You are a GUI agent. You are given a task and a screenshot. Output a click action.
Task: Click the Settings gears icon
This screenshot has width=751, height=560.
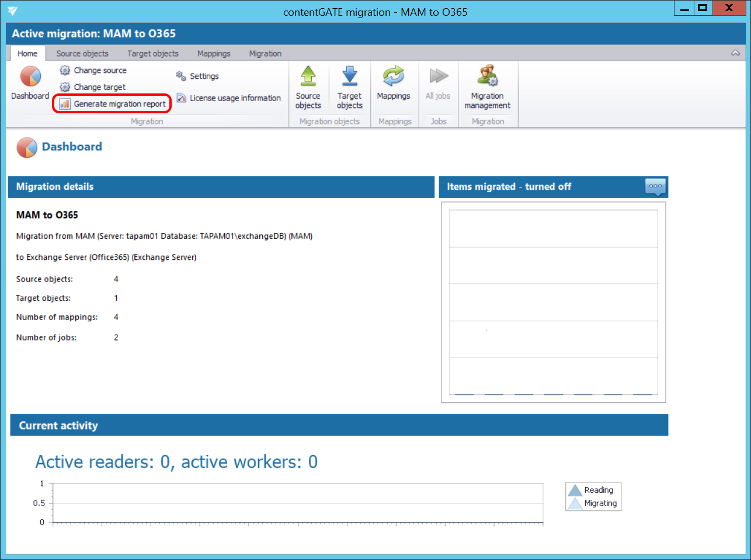[x=181, y=76]
